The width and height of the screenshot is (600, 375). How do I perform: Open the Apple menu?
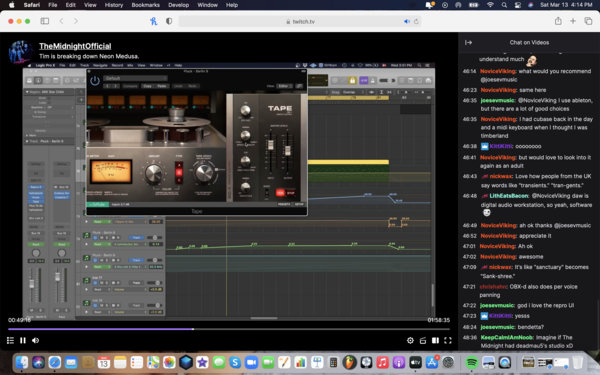[x=11, y=5]
